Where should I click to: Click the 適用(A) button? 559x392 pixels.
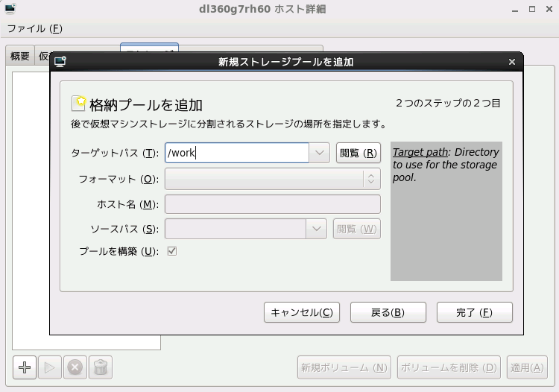527,367
